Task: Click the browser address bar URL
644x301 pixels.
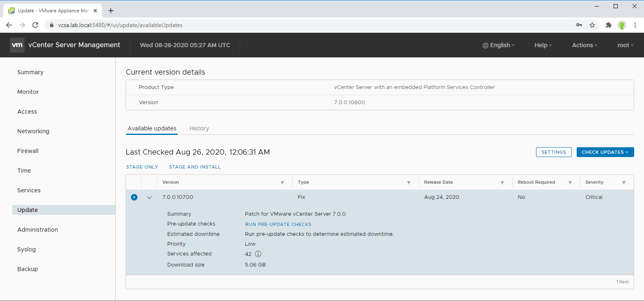Action: [x=120, y=25]
